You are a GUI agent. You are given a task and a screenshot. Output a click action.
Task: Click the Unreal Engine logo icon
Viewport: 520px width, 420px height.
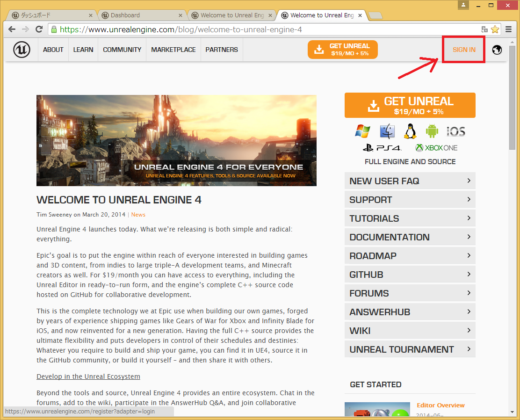pos(22,50)
